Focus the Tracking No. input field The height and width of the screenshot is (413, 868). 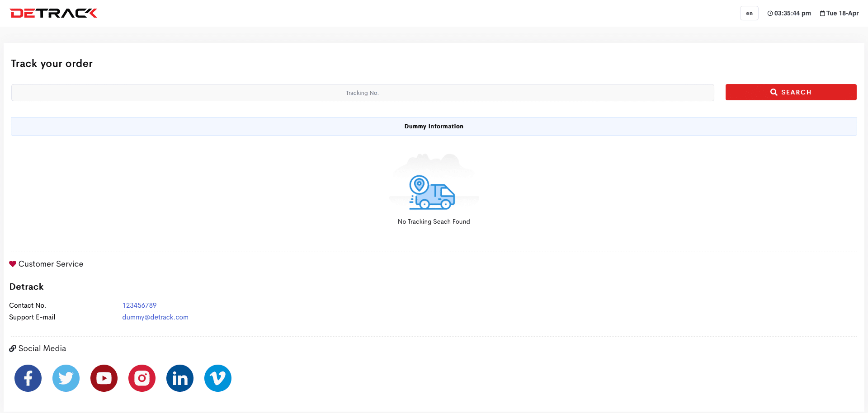(362, 93)
